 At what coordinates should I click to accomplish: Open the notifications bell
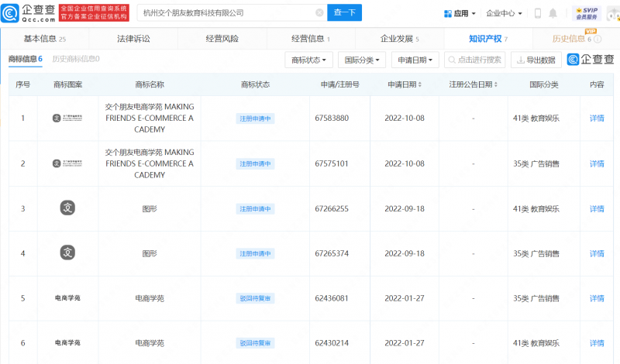click(x=553, y=13)
